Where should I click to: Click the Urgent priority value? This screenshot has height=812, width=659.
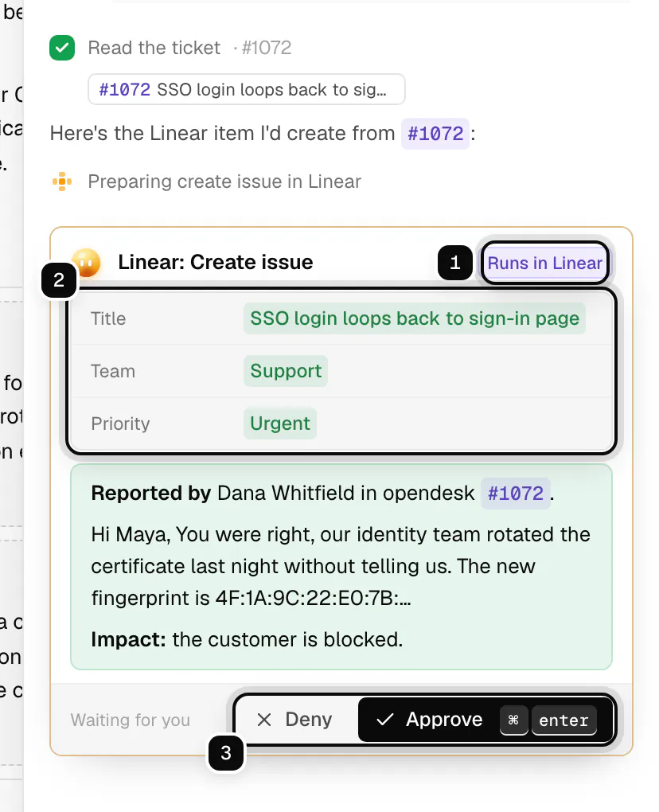coord(280,424)
